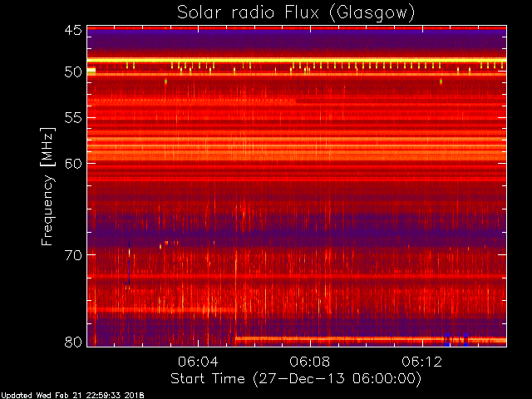The height and width of the screenshot is (399, 532).
Task: Click the 70 frequency tick label
Action: (73, 255)
